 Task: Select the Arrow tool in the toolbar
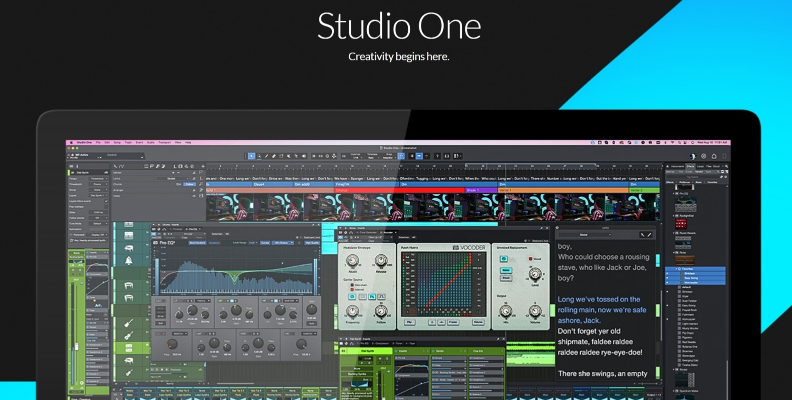click(252, 156)
